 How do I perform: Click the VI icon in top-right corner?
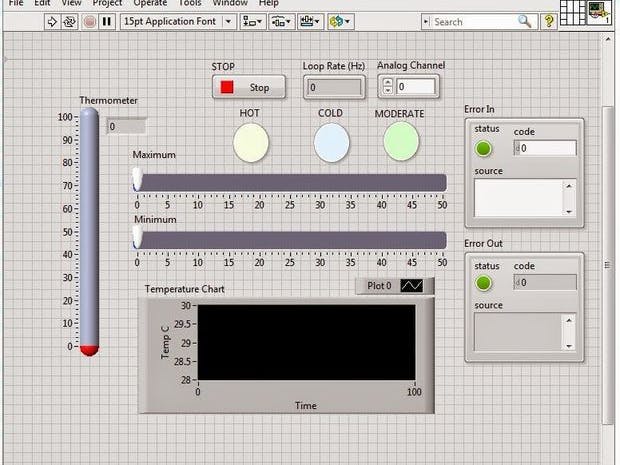[601, 11]
